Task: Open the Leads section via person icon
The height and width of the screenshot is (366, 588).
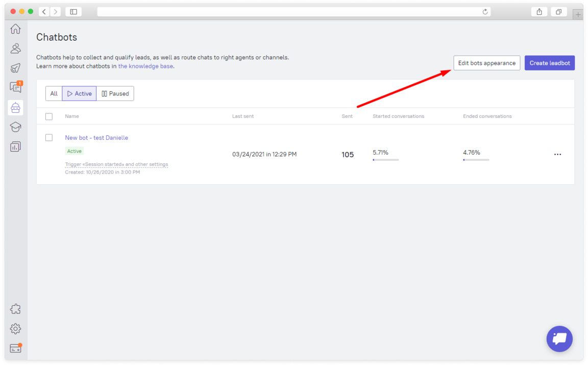Action: [15, 48]
